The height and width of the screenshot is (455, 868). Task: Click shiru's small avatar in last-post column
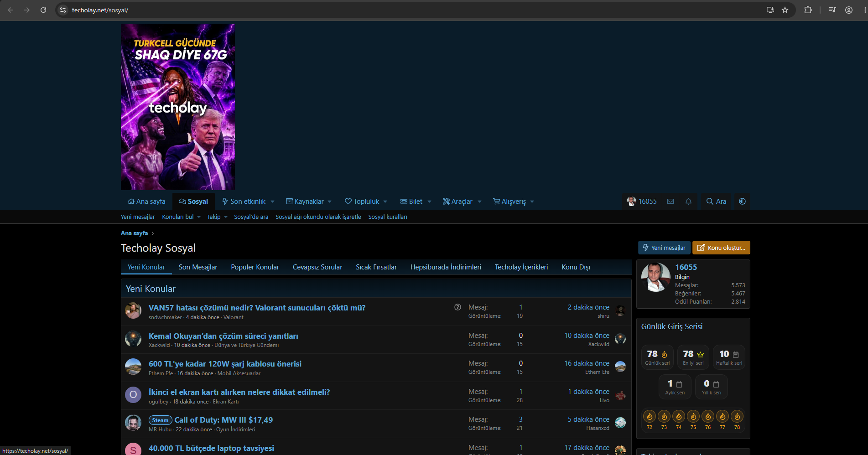point(620,311)
